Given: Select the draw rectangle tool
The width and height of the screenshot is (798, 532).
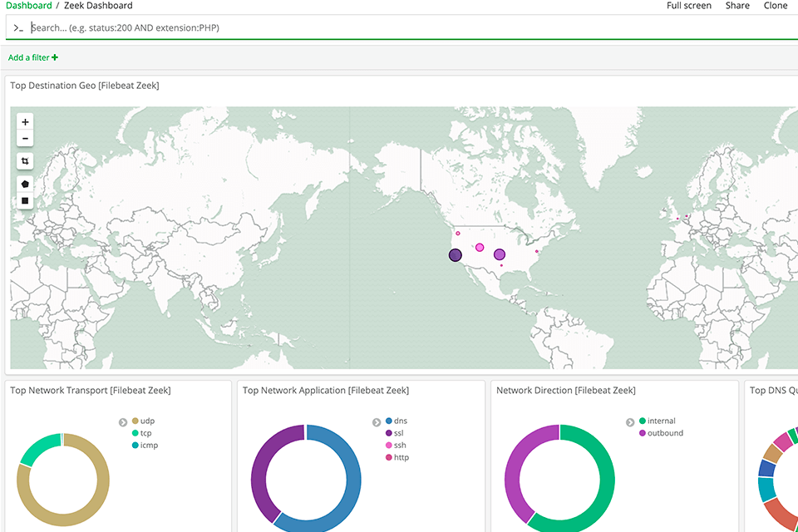Looking at the screenshot, I should point(25,200).
